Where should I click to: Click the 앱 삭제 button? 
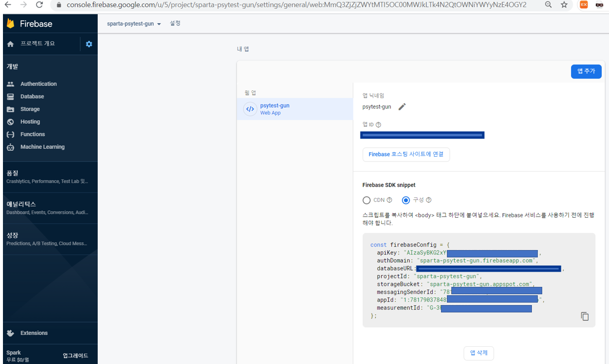[x=479, y=353]
